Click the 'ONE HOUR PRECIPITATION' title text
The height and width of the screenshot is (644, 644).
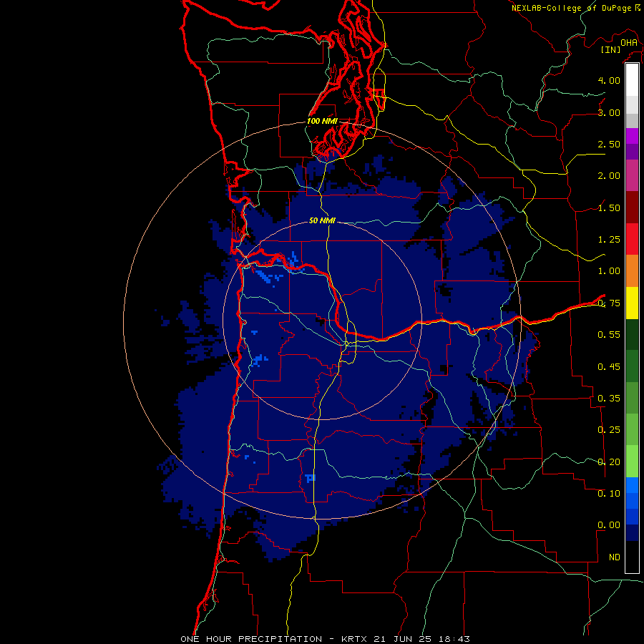251,639
